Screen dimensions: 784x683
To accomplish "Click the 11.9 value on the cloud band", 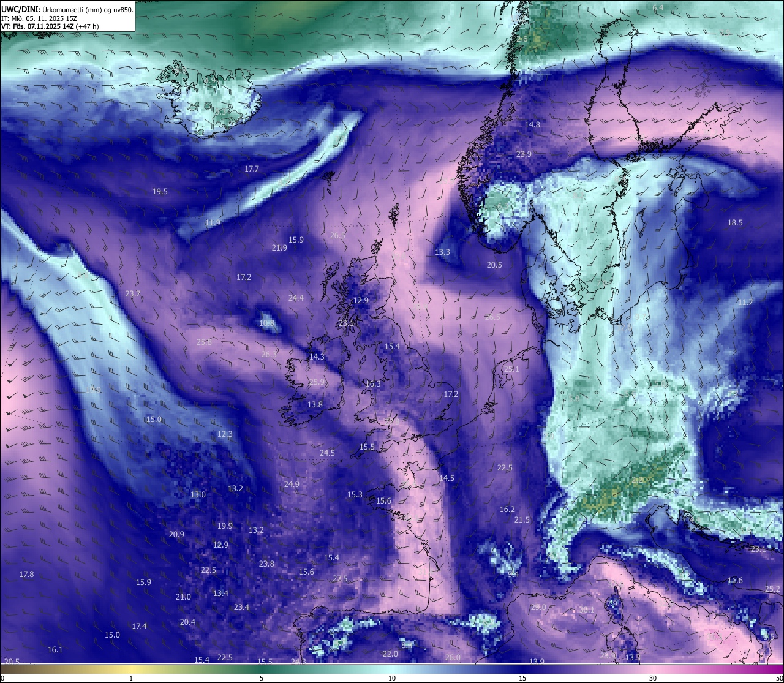I will coord(213,223).
